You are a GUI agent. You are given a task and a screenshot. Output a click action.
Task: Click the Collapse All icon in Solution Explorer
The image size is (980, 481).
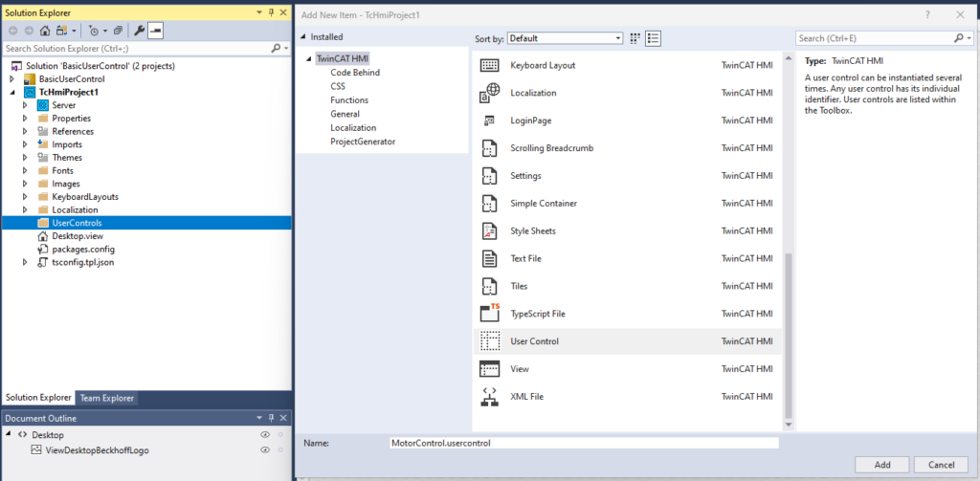(118, 30)
